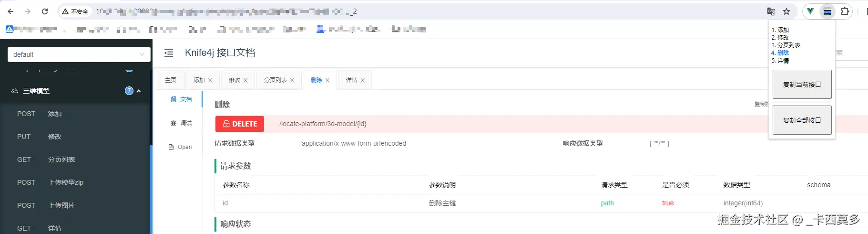This screenshot has width=868, height=234.
Task: Click the 删除主键 description cell
Action: point(442,203)
